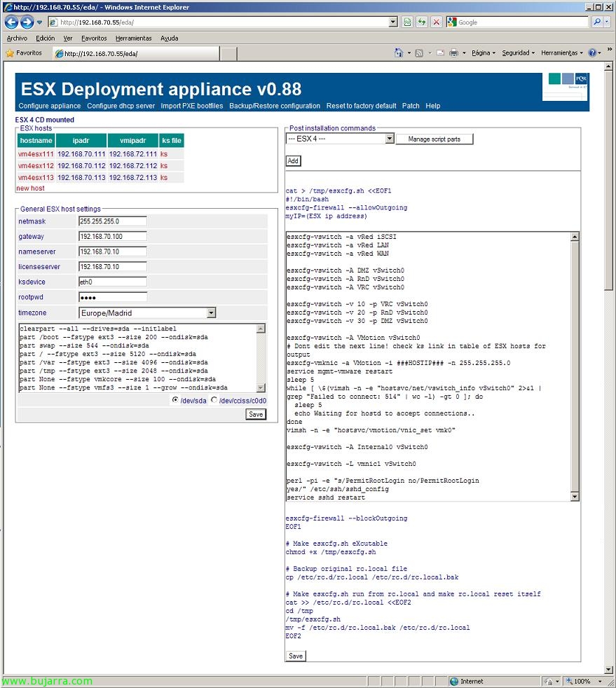The width and height of the screenshot is (616, 688).
Task: Open the timezone Europe/Madrid dropdown
Action: [147, 313]
